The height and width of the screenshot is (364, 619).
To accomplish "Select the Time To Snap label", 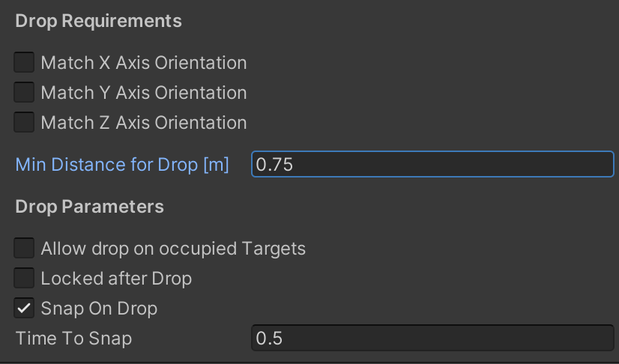I will pyautogui.click(x=73, y=339).
